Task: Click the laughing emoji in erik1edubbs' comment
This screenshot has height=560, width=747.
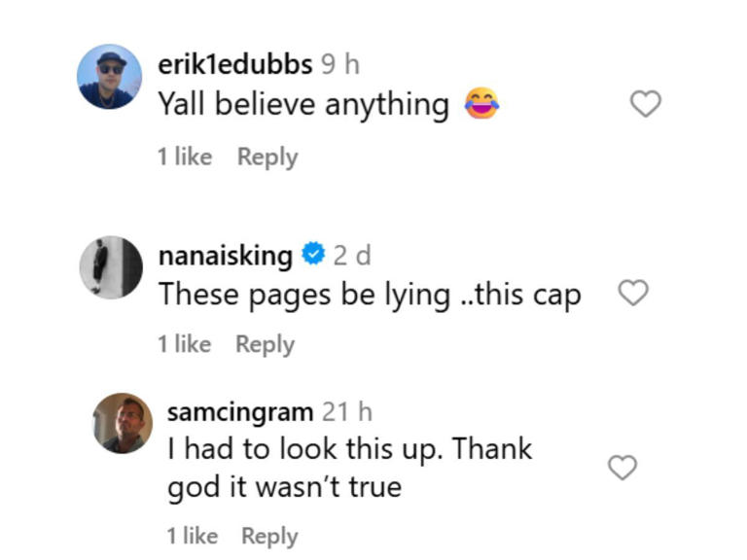Action: click(x=481, y=103)
